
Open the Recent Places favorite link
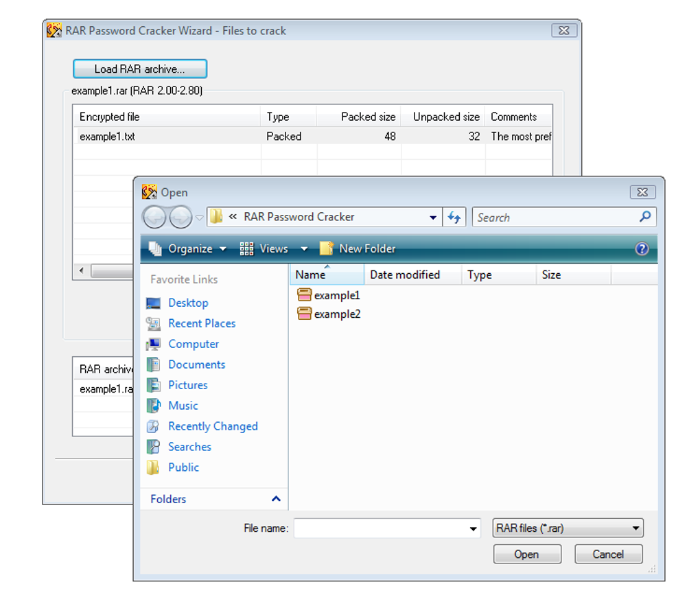(x=202, y=323)
